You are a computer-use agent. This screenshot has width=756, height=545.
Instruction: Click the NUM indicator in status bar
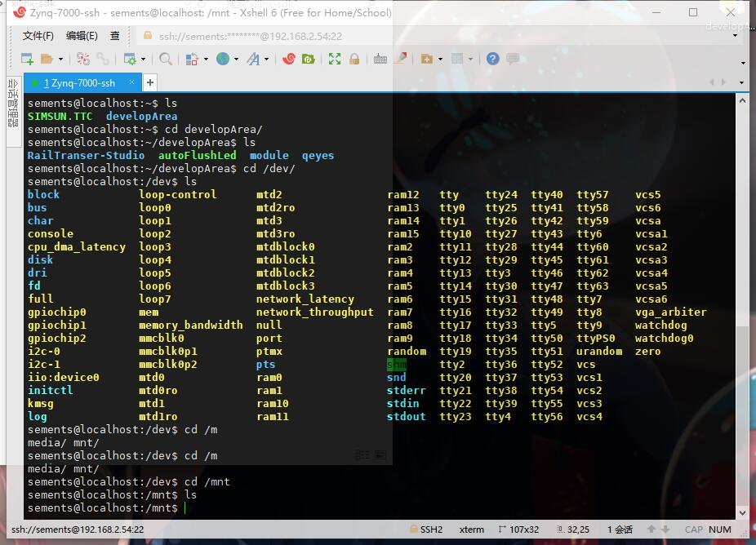click(720, 529)
